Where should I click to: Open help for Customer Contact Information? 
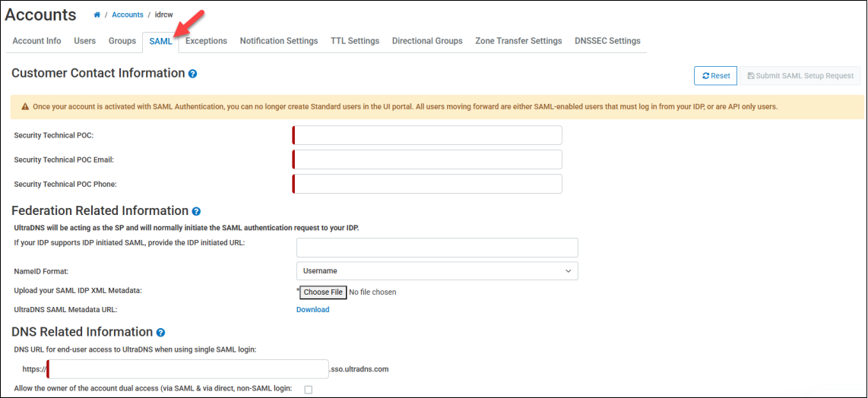point(193,74)
